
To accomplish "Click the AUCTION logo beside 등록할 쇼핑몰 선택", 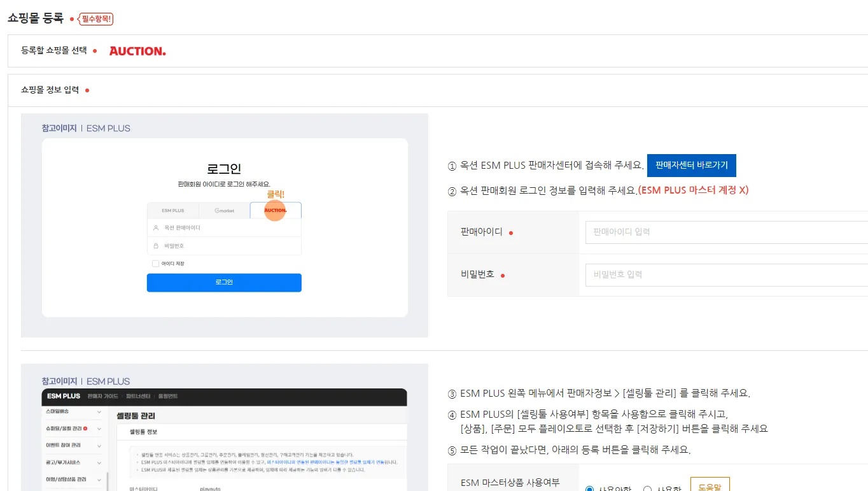I will (x=137, y=51).
